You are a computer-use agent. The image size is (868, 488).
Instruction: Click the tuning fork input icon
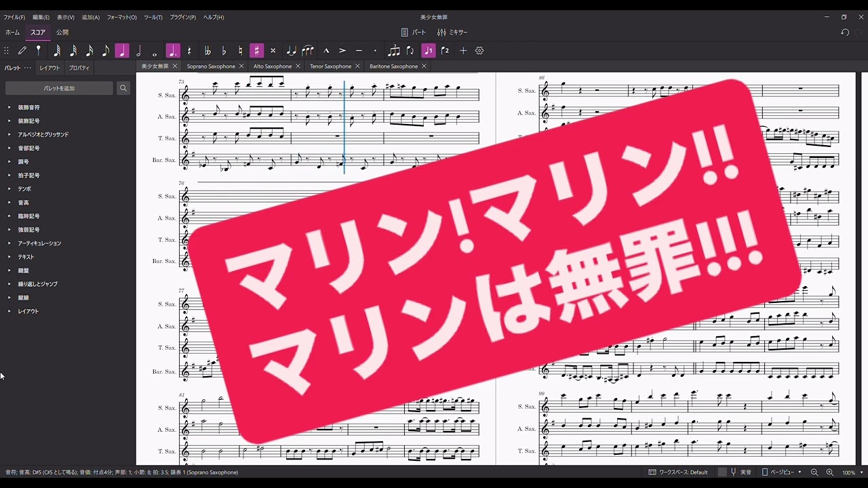coord(39,51)
